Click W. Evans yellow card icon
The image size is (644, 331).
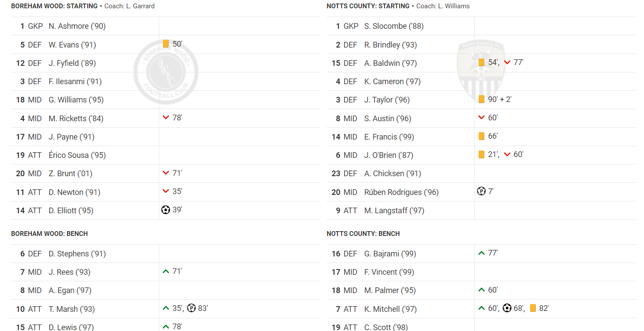166,44
